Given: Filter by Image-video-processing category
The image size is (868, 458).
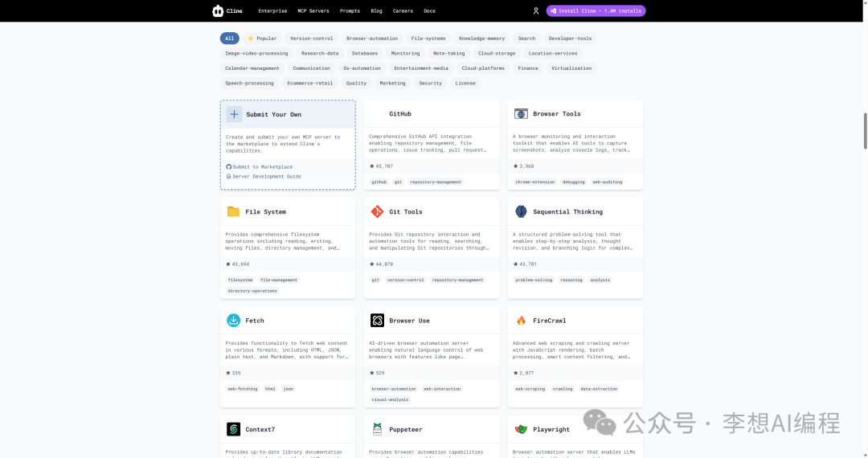Looking at the screenshot, I should click(256, 53).
